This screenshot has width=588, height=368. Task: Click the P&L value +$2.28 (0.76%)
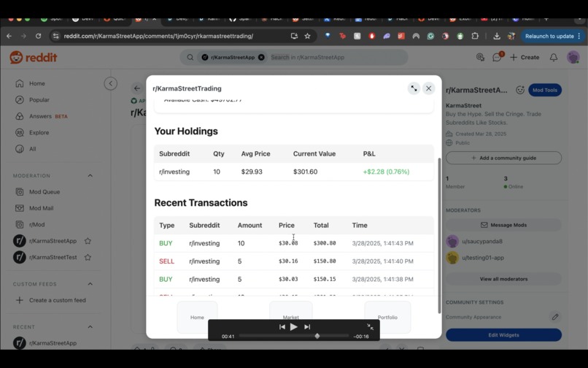click(x=386, y=172)
